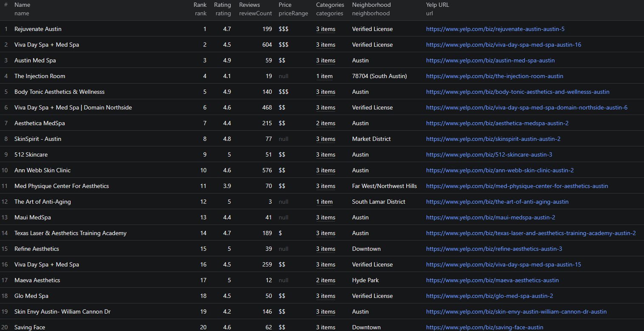Open Texas Laser Training Academy Yelp URL
This screenshot has width=644, height=331.
pyautogui.click(x=531, y=233)
